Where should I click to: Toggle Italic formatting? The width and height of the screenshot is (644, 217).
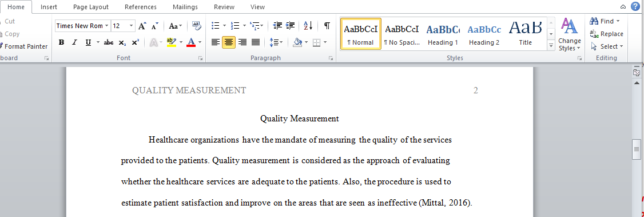[x=74, y=42]
